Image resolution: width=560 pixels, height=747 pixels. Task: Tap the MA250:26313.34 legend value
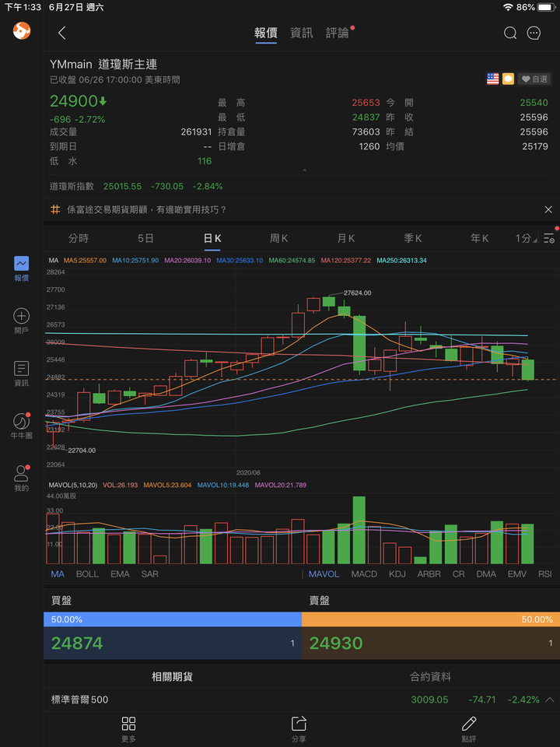(401, 261)
